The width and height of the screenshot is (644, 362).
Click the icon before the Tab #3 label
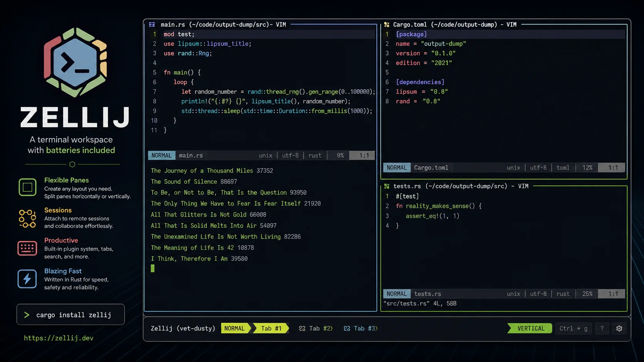click(347, 329)
